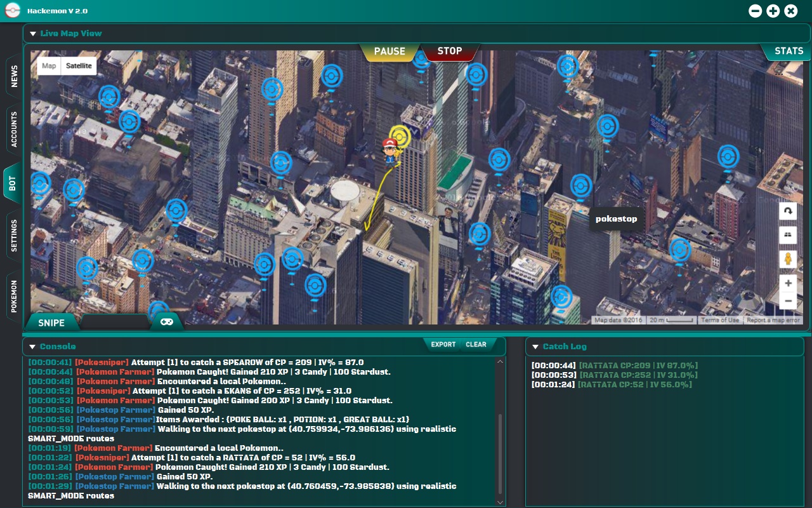Click the console scrollbar up arrow

(x=501, y=362)
